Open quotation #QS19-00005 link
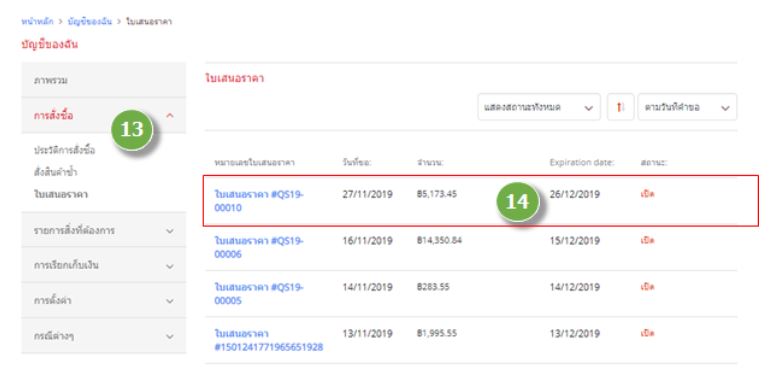 pos(259,294)
